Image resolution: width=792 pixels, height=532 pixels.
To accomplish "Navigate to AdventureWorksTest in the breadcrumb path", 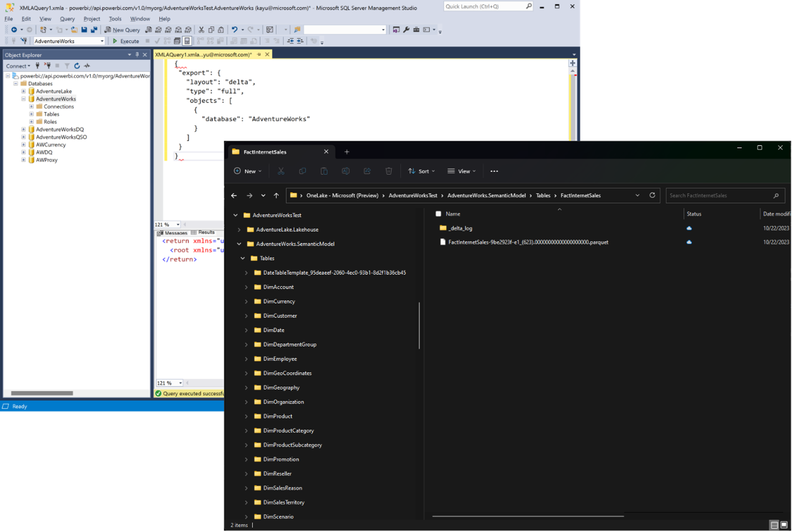I will [x=413, y=195].
